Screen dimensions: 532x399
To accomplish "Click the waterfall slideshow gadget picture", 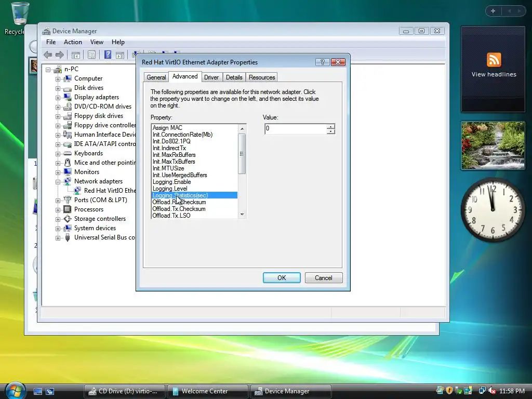I will tap(493, 145).
